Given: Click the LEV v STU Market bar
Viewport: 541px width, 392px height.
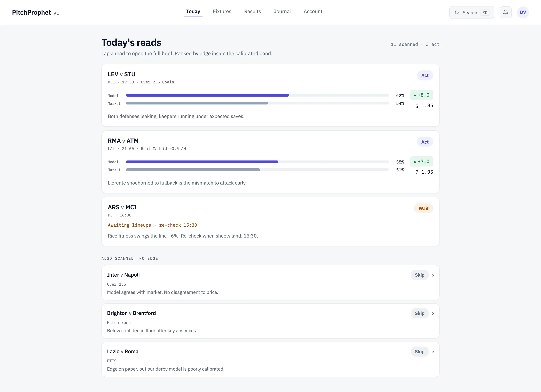Looking at the screenshot, I should point(257,103).
